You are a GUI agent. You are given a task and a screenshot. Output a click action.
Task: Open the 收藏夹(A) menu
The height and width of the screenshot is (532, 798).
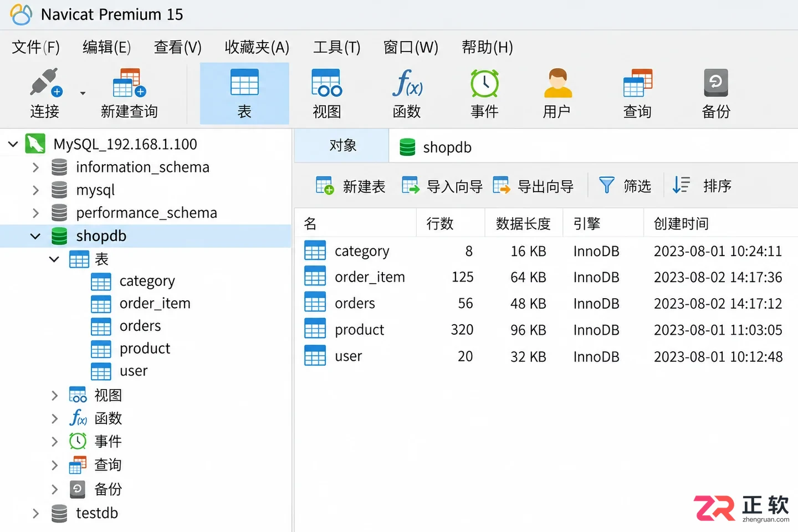pos(257,47)
